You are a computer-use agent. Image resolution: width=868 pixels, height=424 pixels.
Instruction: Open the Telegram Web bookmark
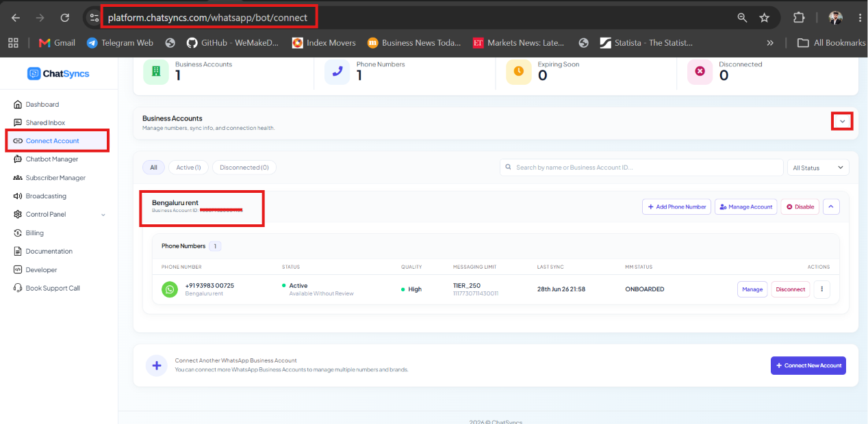[120, 42]
